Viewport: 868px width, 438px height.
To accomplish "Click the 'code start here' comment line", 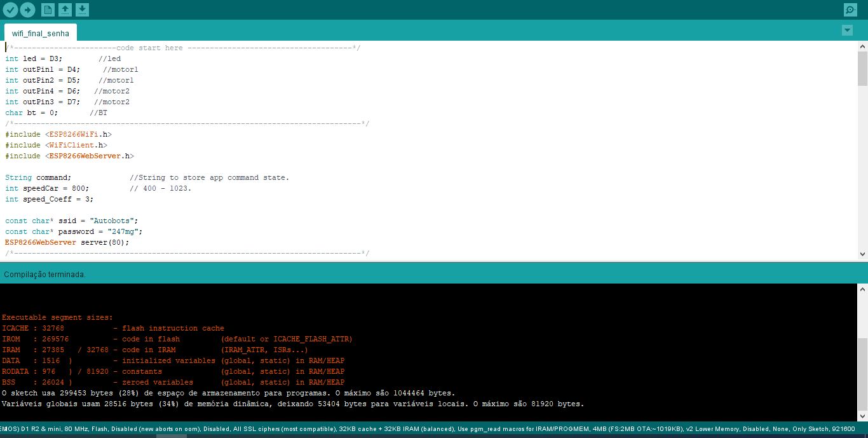I will [183, 48].
